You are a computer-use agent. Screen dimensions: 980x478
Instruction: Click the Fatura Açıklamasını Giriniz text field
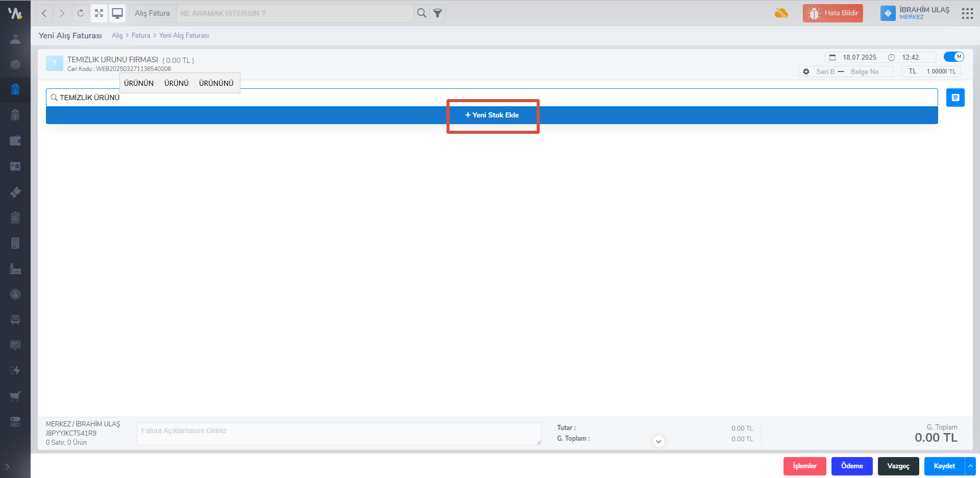(x=338, y=434)
